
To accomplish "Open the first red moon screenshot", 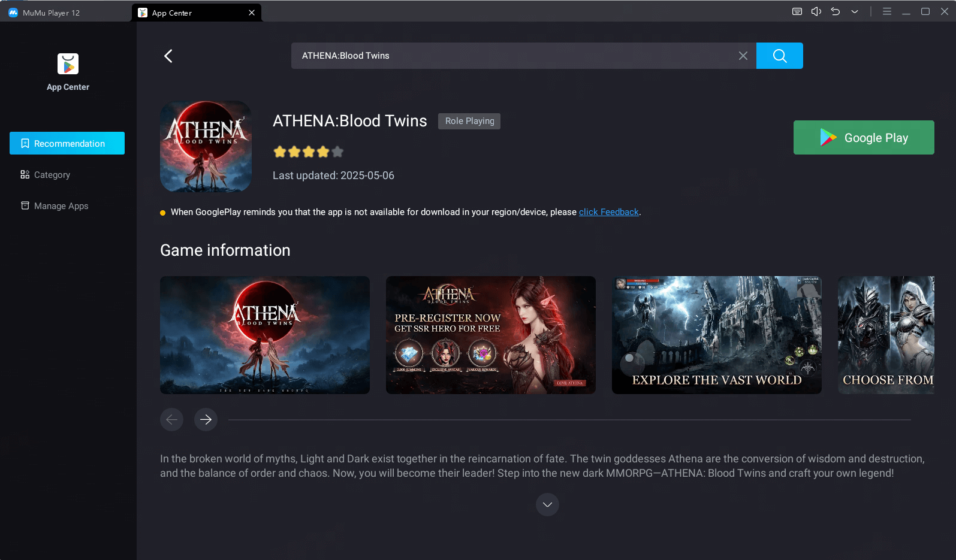I will tap(265, 335).
